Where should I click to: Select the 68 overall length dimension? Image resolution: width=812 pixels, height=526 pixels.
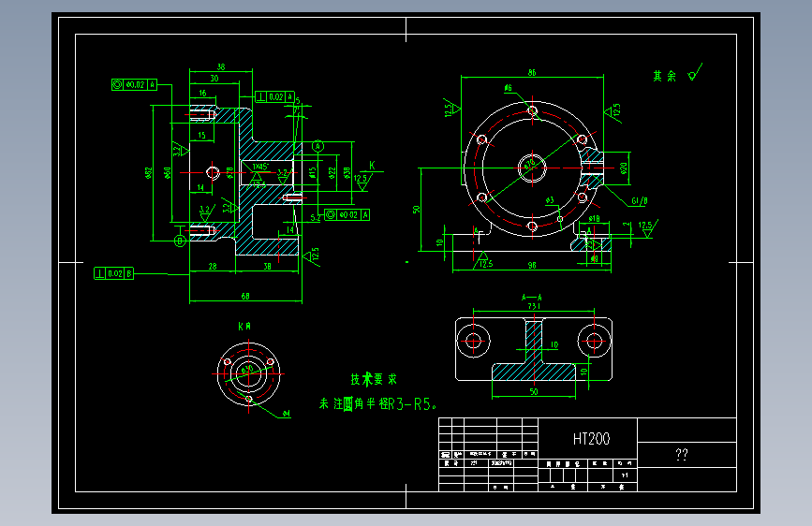[245, 296]
